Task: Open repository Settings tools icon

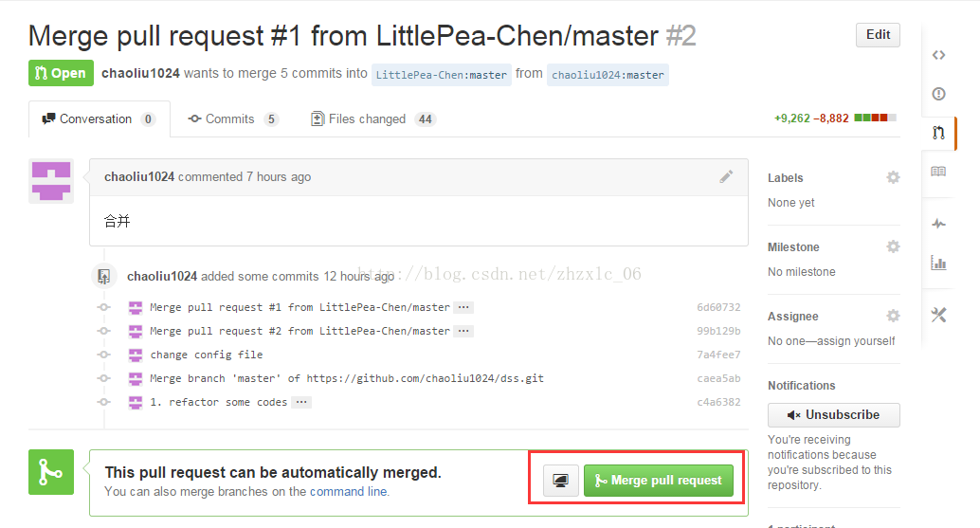Action: point(938,315)
